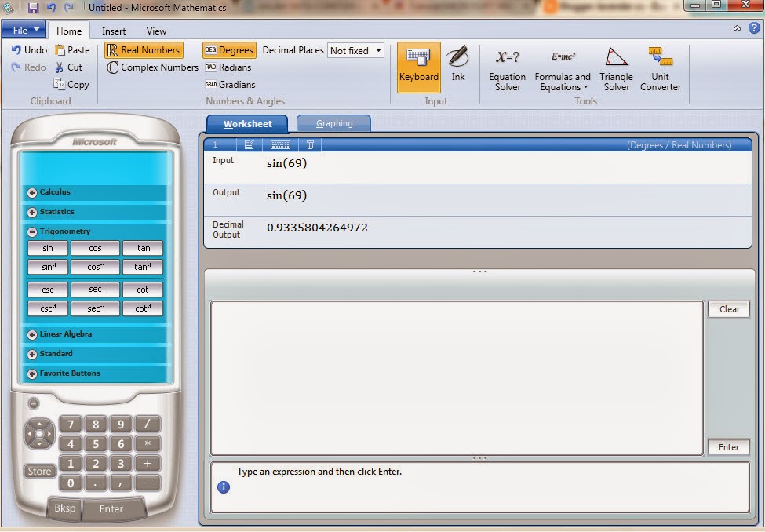Viewport: 765px width, 532px height.
Task: Collapse the ribbon with the caret icon
Action: [737, 27]
